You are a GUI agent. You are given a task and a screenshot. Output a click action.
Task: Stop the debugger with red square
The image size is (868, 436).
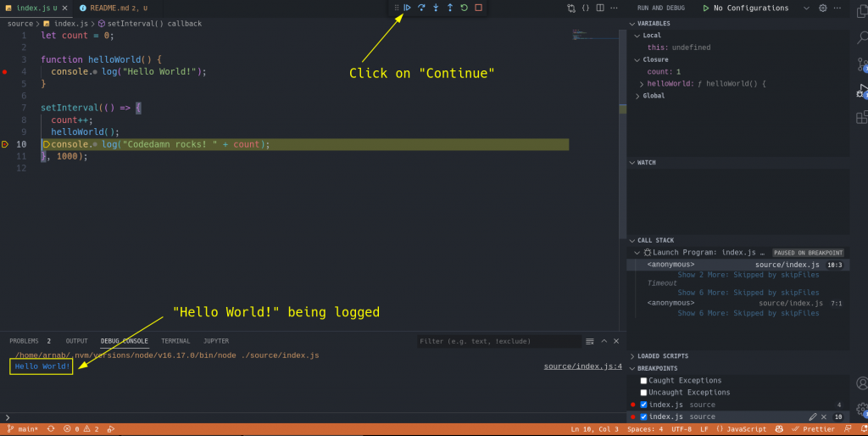479,8
